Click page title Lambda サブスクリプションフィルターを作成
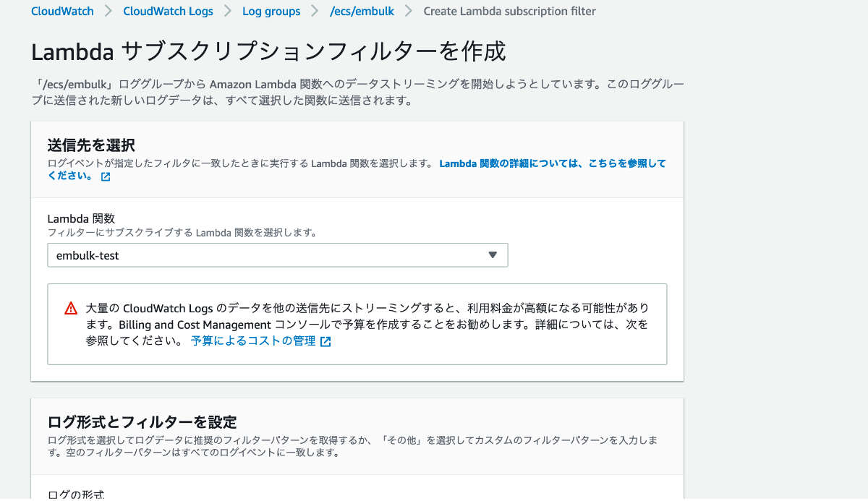This screenshot has width=868, height=501. (268, 52)
